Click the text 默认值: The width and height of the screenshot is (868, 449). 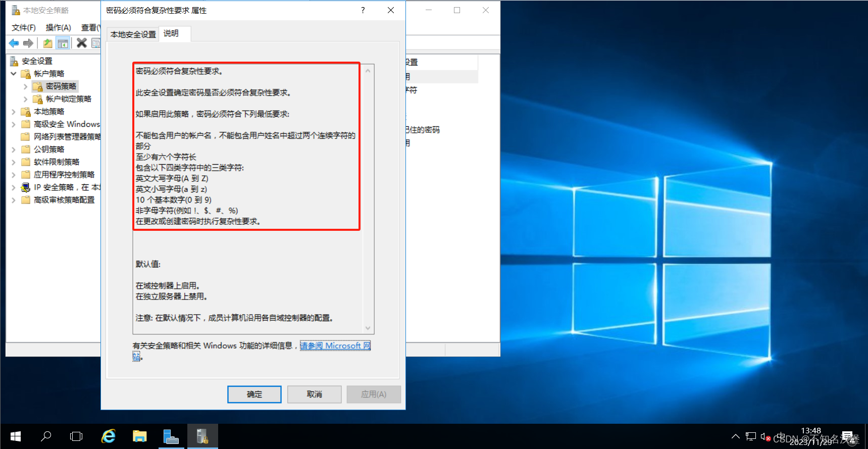(148, 264)
